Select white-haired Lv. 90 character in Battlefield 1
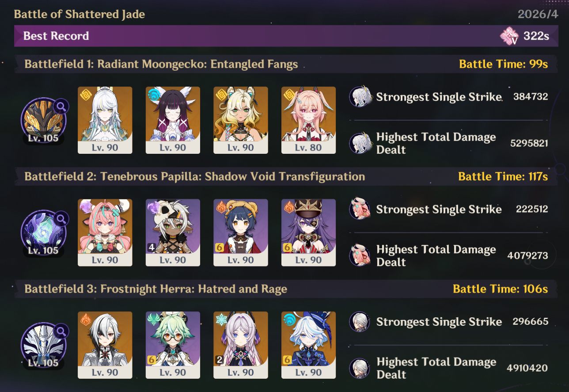This screenshot has width=569, height=392. pos(105,120)
